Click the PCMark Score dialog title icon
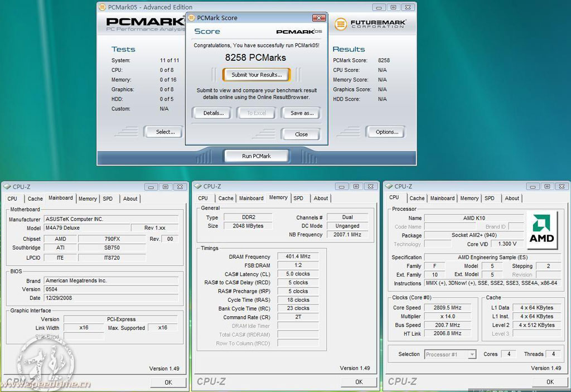This screenshot has width=571, height=392. pyautogui.click(x=191, y=18)
